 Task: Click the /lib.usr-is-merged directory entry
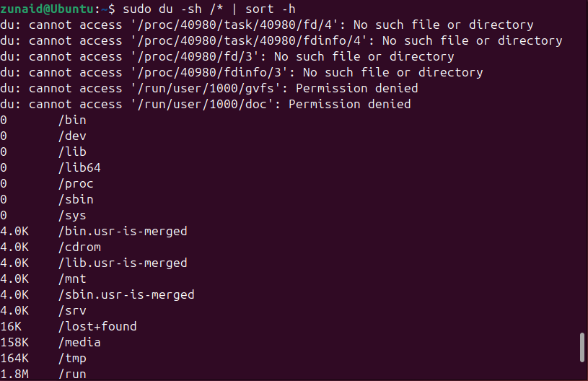pos(123,263)
